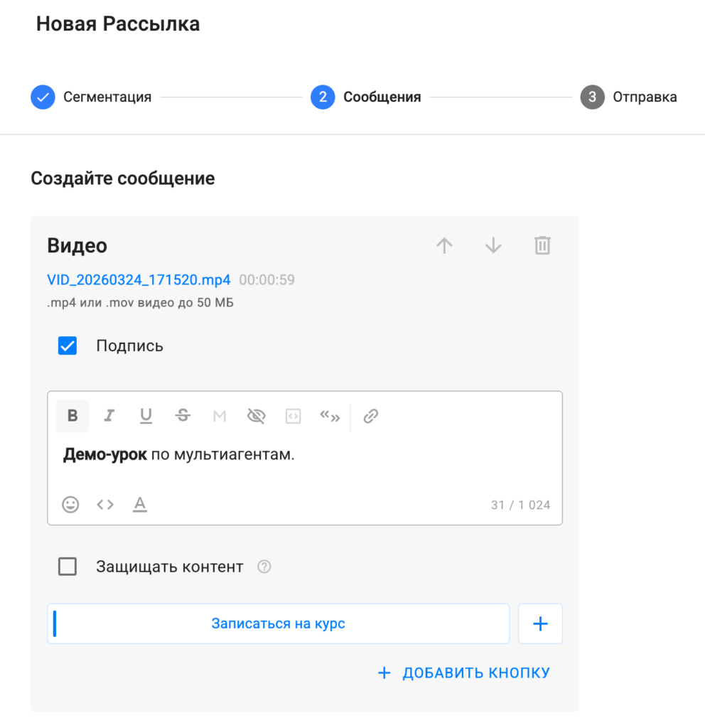Image resolution: width=705 pixels, height=728 pixels.
Task: Apply strikethrough formatting to caption
Action: 183,416
